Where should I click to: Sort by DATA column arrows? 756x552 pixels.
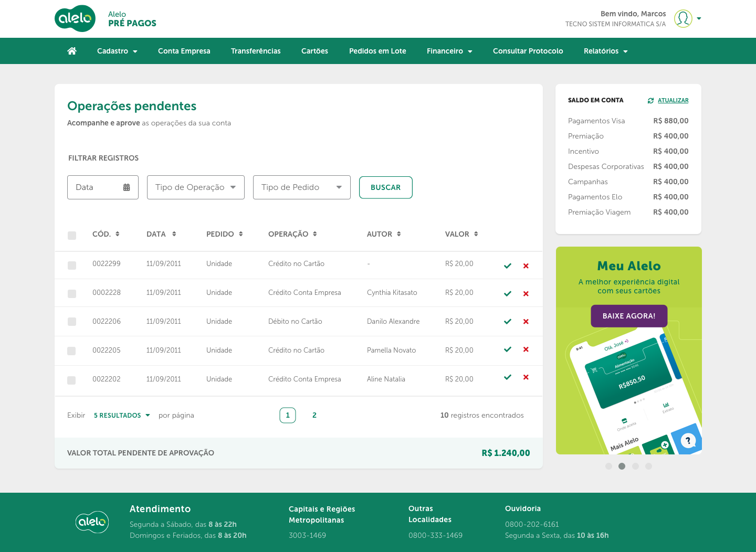174,234
